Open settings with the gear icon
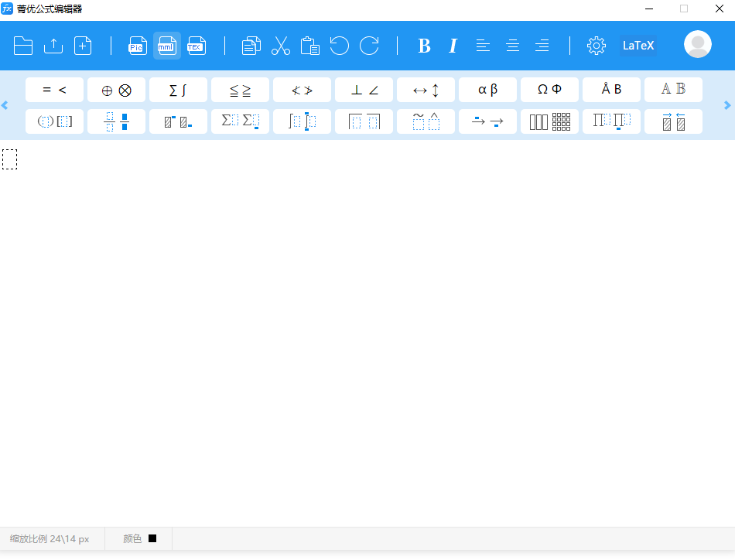The image size is (735, 560). tap(596, 46)
